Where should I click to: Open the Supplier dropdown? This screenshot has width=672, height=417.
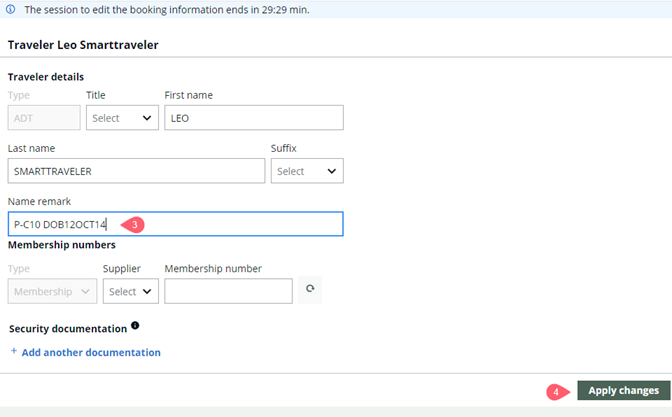coord(131,291)
